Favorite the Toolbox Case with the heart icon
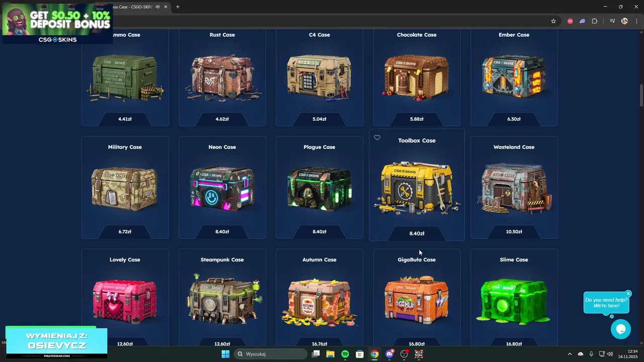The width and height of the screenshot is (644, 362). [377, 138]
